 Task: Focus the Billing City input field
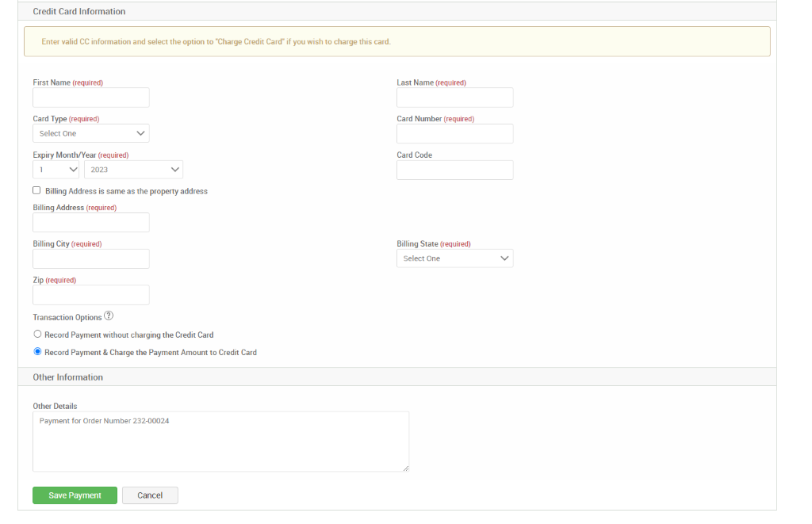click(91, 259)
